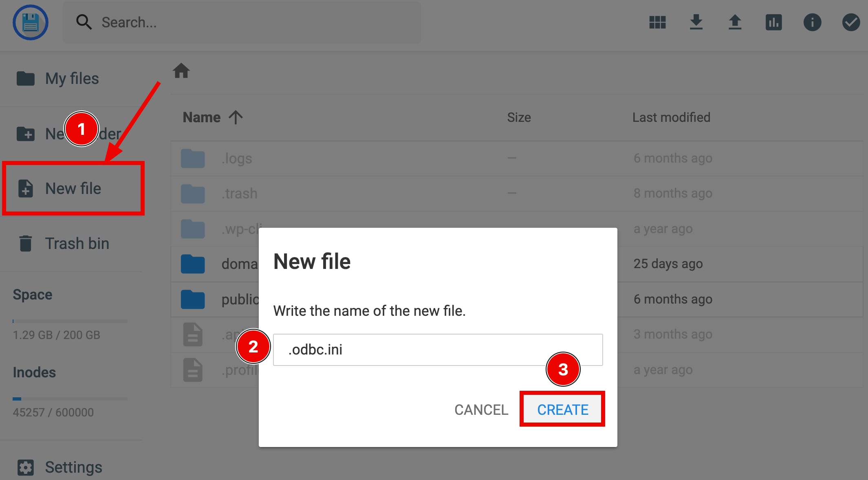Open the Trash bin section
The height and width of the screenshot is (480, 868).
tap(77, 243)
